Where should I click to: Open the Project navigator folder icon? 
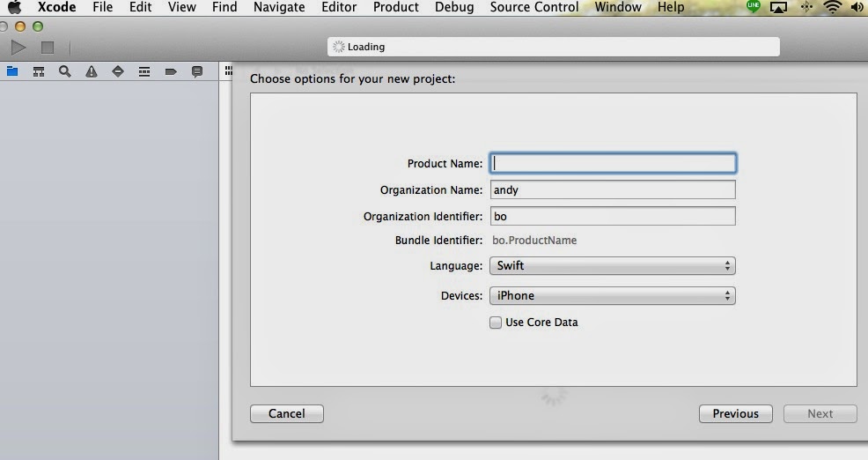click(12, 72)
